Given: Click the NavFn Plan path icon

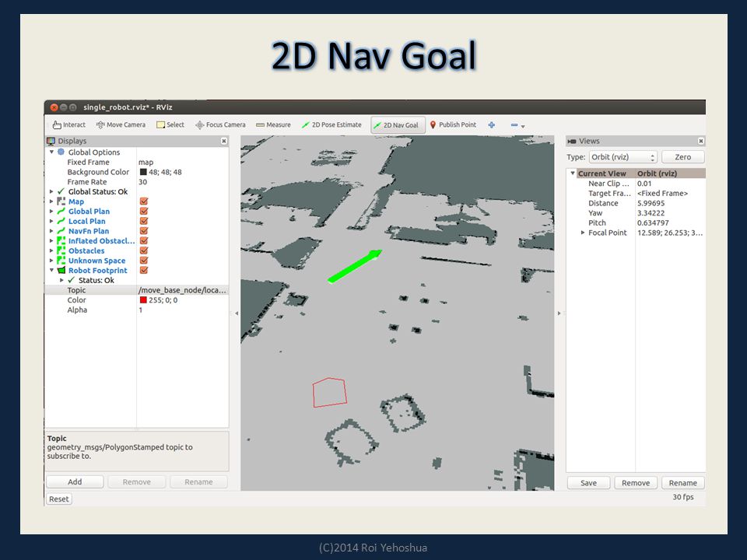Looking at the screenshot, I should [x=61, y=231].
